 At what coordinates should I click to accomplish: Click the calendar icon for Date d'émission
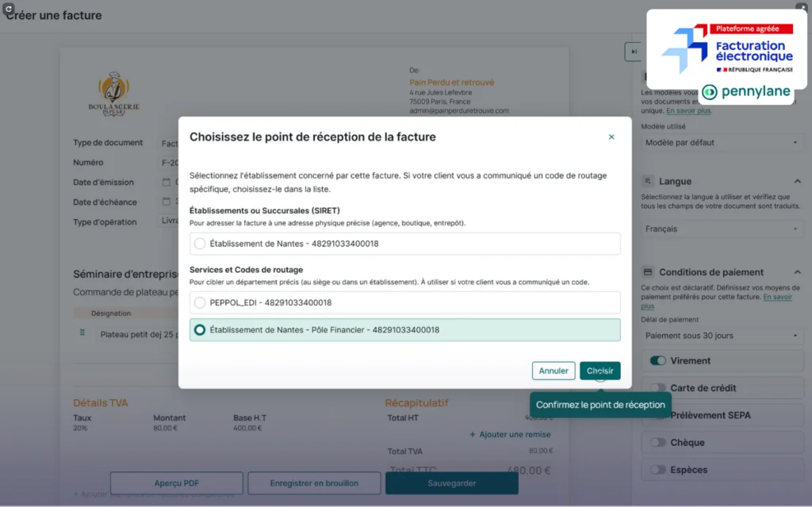coord(167,182)
